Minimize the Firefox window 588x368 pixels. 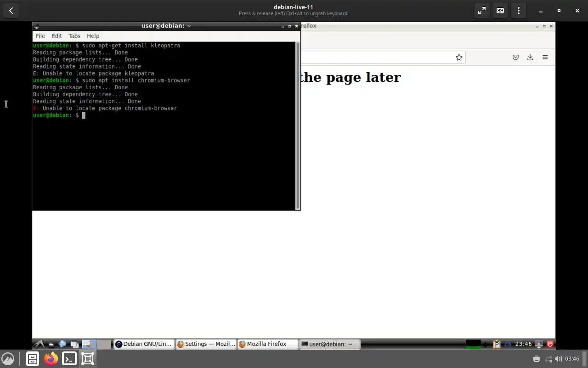tap(537, 26)
